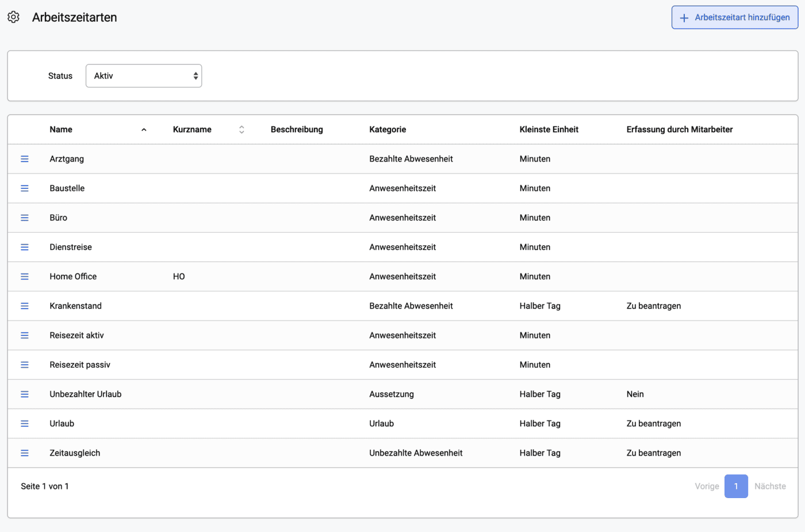Open the Status dropdown showing Aktiv
This screenshot has height=532, width=805.
tap(144, 76)
